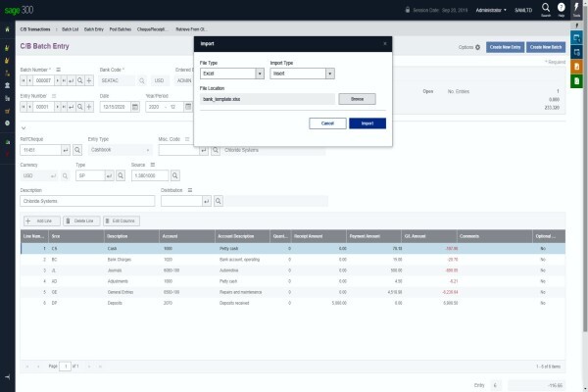Click the plus icon next to Batch Number
This screenshot has height=392, width=588.
(x=89, y=80)
